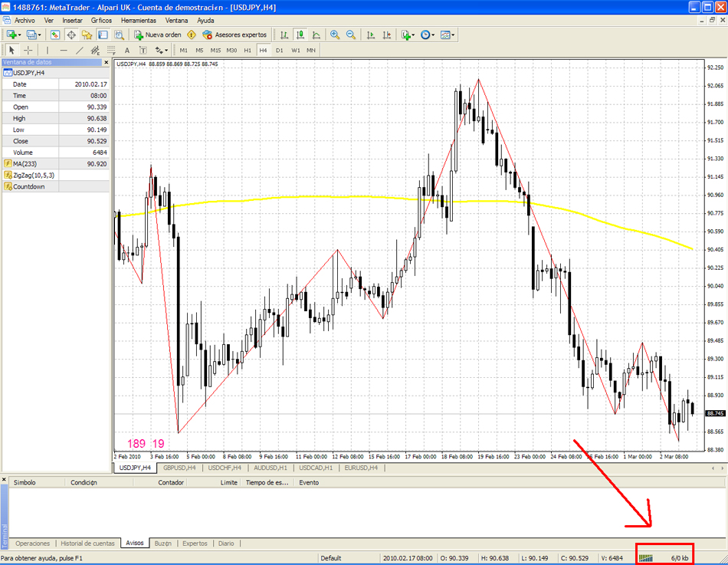Viewport: 728px width, 565px height.
Task: Choose the text label tool
Action: [x=127, y=50]
